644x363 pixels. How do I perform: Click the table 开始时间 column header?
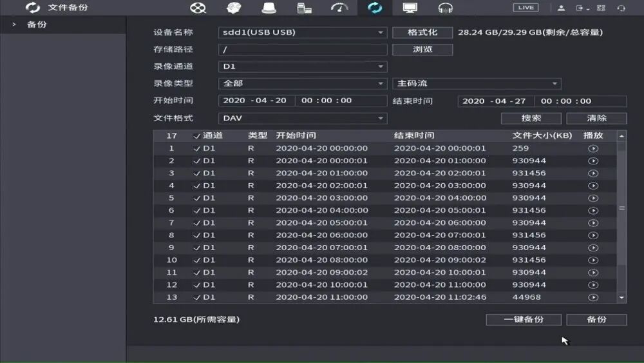(296, 135)
